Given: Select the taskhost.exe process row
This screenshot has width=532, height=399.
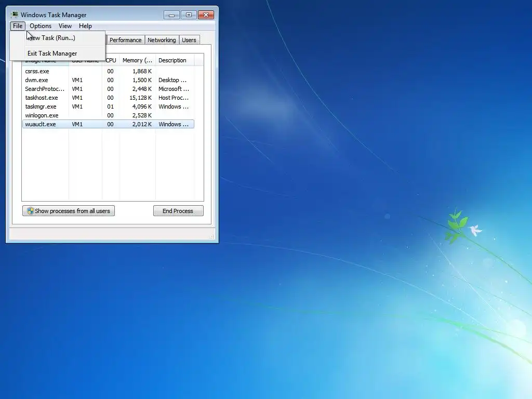Looking at the screenshot, I should [x=108, y=98].
